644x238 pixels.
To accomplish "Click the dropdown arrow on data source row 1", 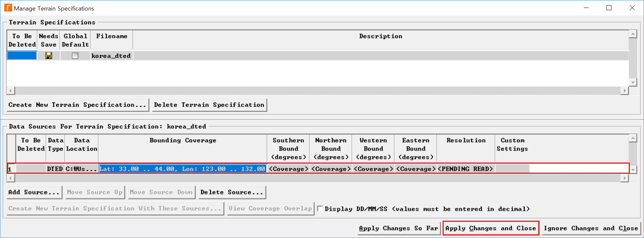I will [x=631, y=169].
